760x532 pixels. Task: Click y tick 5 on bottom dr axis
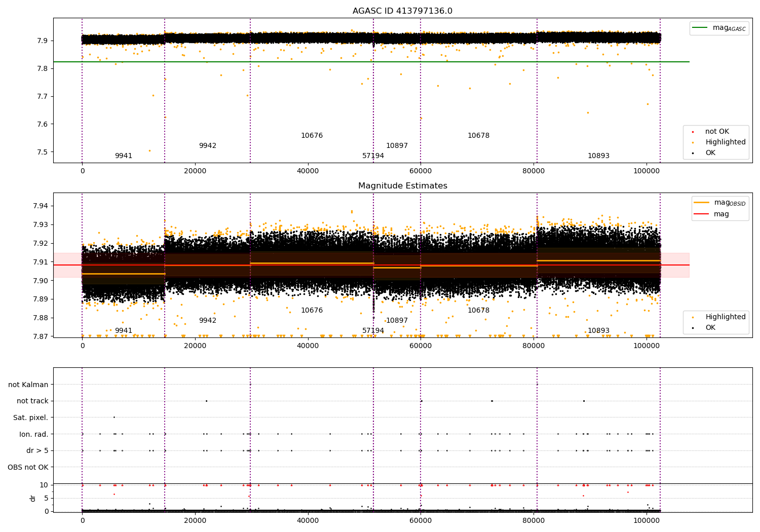(x=47, y=499)
